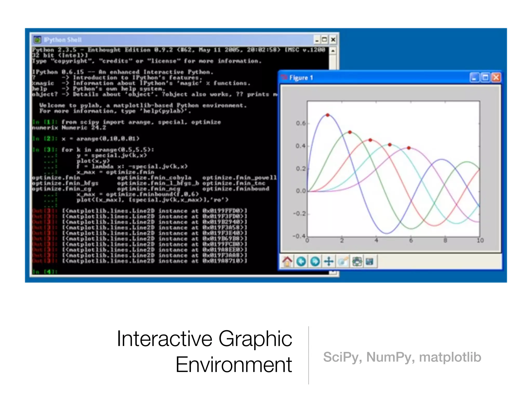The image size is (532, 399).
Task: Select the Pan axes cross-arrows tool
Action: tap(329, 261)
